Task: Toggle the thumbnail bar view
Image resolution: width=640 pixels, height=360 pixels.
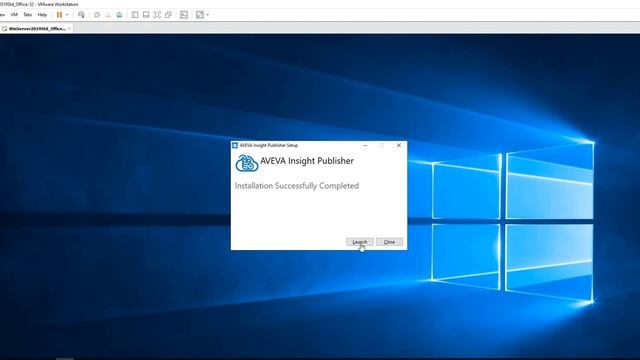Action: point(146,15)
